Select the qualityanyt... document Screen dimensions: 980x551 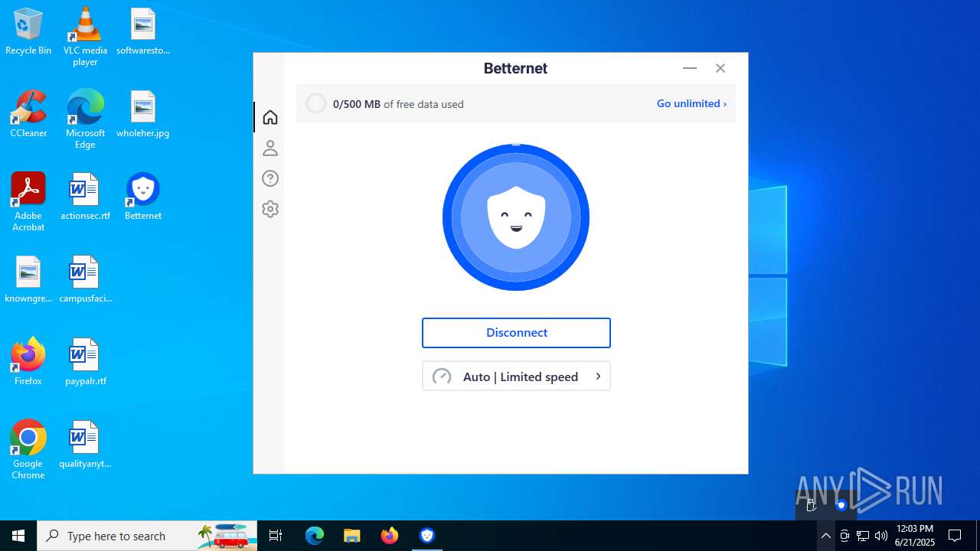point(85,445)
